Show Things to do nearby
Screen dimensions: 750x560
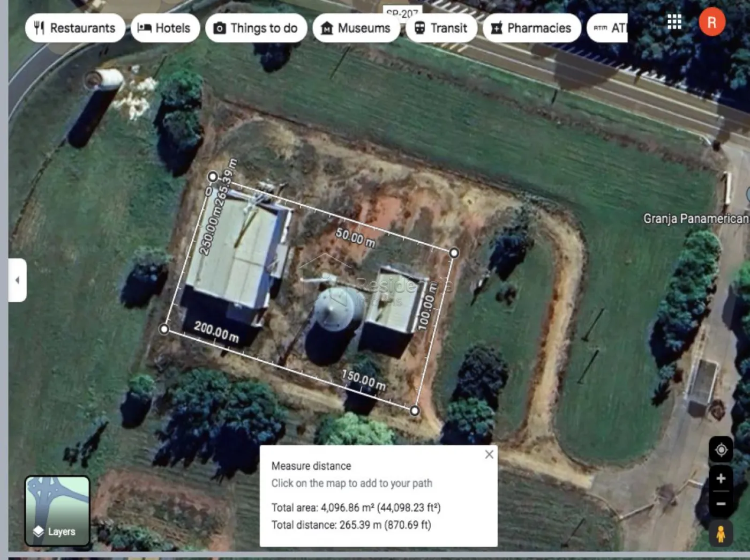(256, 28)
